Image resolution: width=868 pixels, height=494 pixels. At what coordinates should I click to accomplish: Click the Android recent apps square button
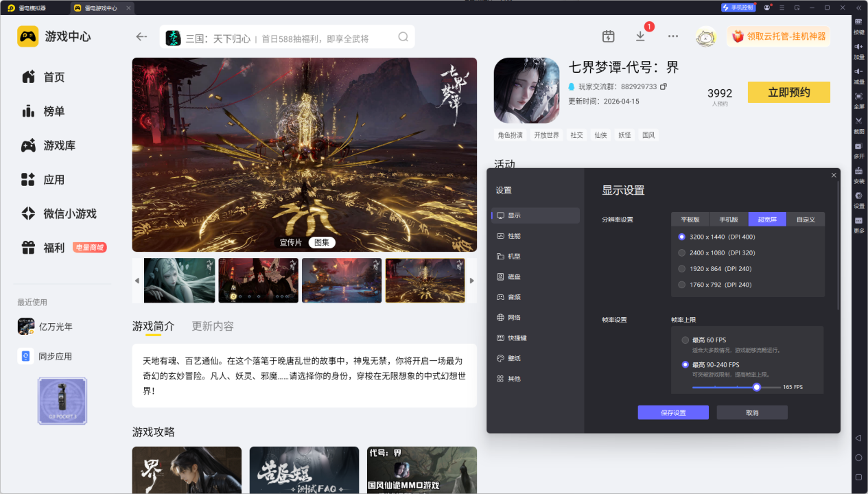pyautogui.click(x=858, y=477)
